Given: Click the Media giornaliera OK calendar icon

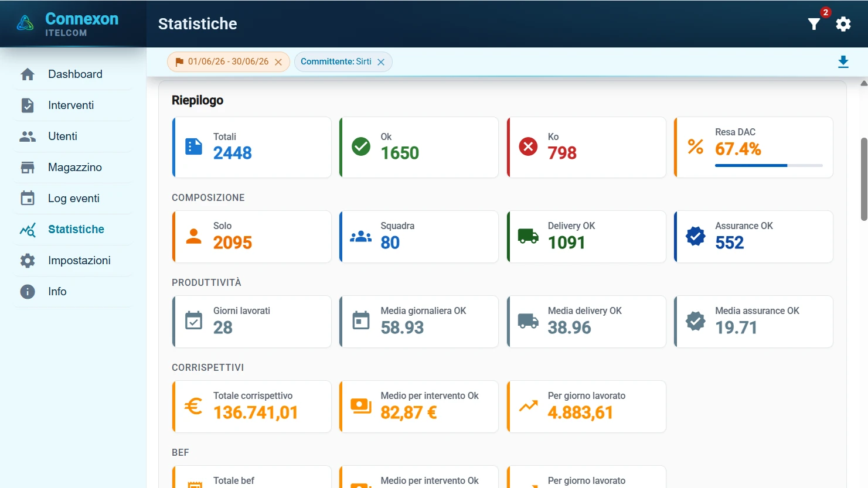Looking at the screenshot, I should (361, 320).
